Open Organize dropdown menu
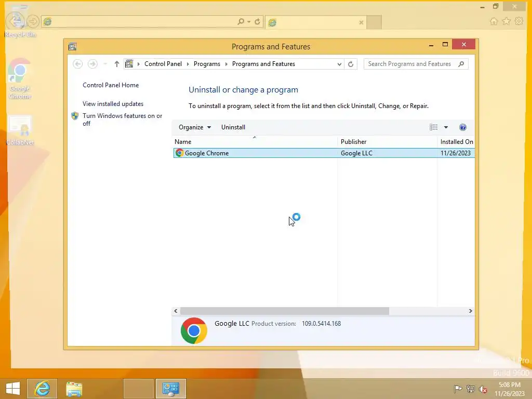Image resolution: width=532 pixels, height=399 pixels. (195, 127)
